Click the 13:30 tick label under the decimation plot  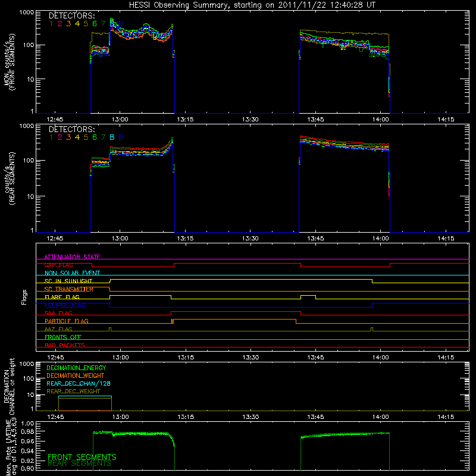pos(250,417)
